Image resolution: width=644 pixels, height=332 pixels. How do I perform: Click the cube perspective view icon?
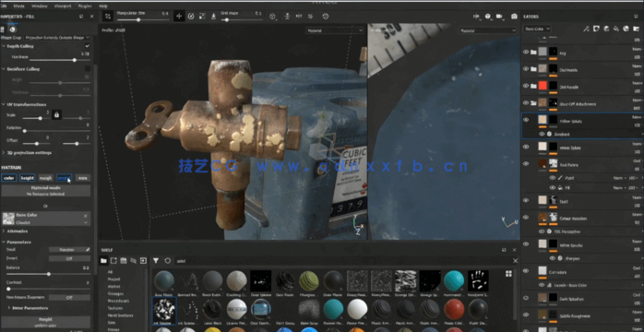272,17
